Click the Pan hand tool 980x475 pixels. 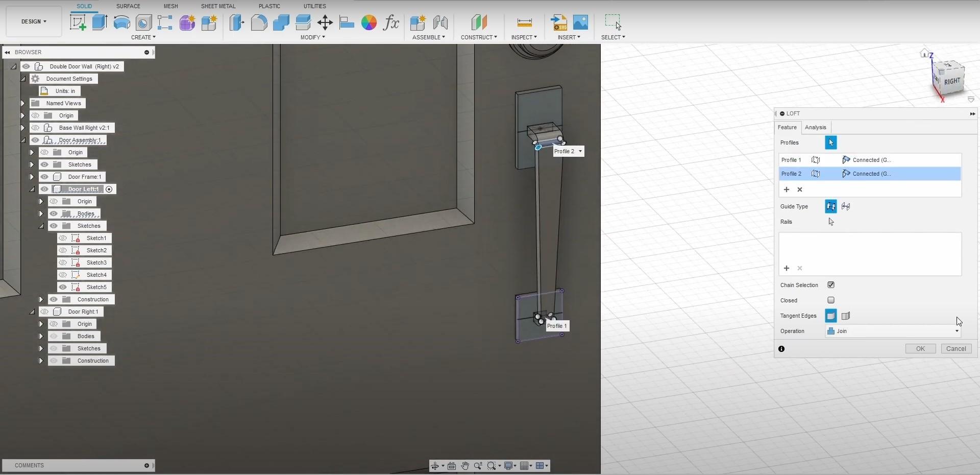tap(464, 466)
